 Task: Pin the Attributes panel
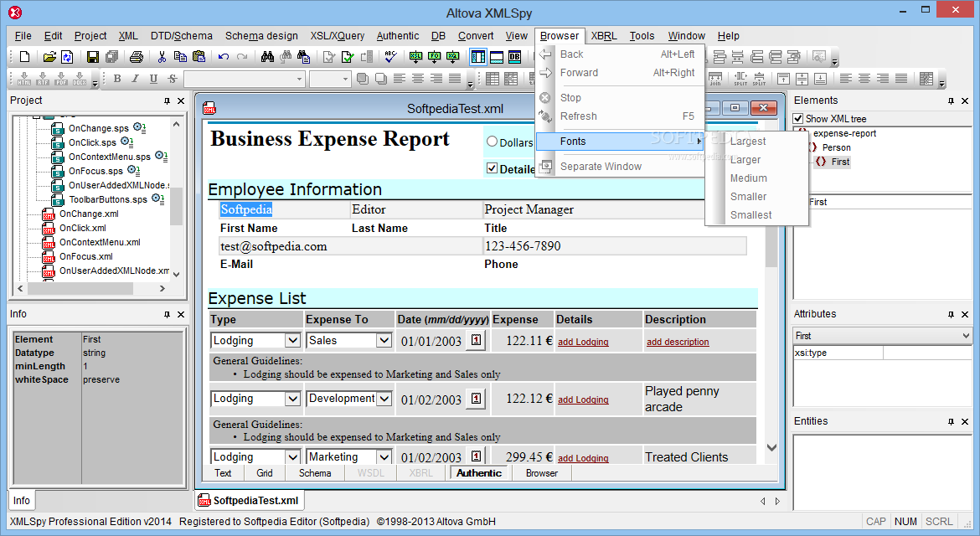point(951,314)
